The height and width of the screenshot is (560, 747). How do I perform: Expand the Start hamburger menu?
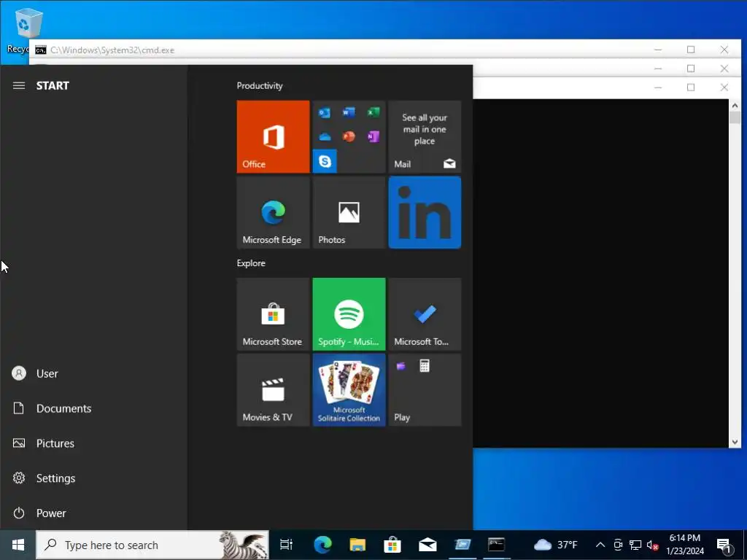18,86
